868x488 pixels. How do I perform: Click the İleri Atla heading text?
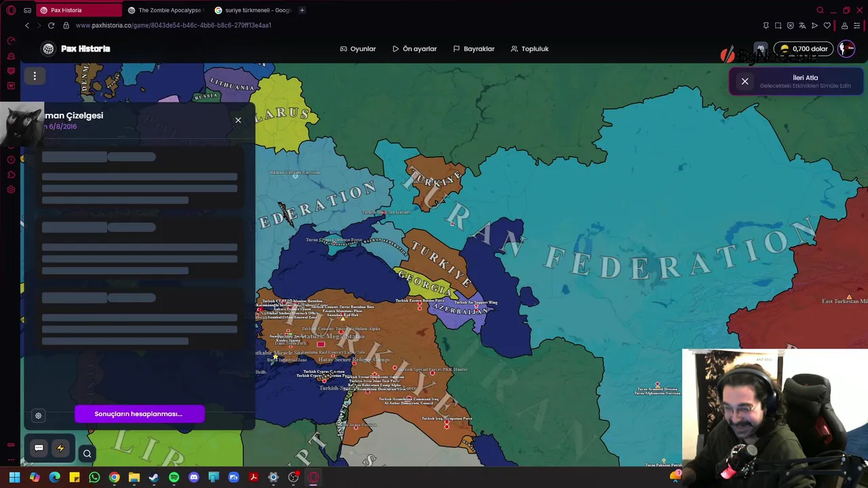[x=806, y=77]
